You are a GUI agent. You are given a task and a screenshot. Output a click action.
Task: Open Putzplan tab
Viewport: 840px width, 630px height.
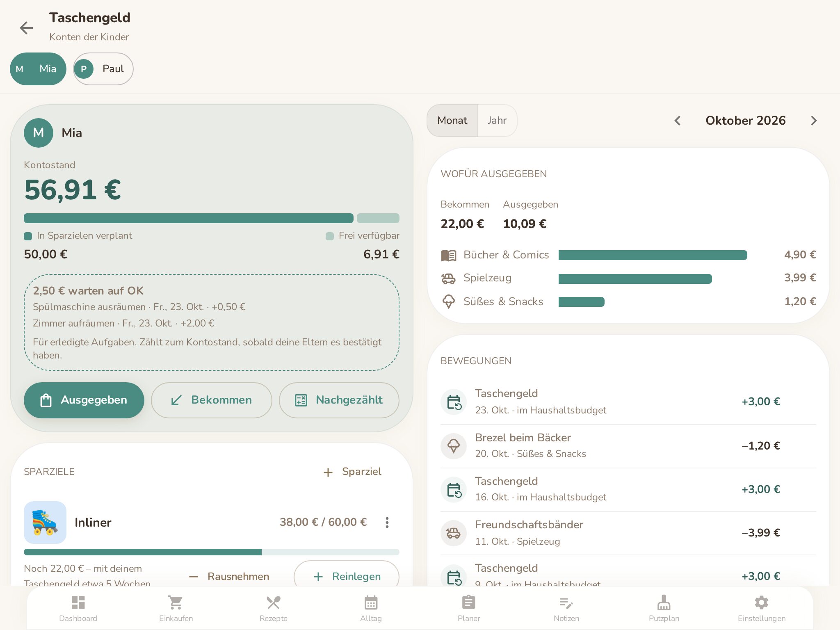664,609
